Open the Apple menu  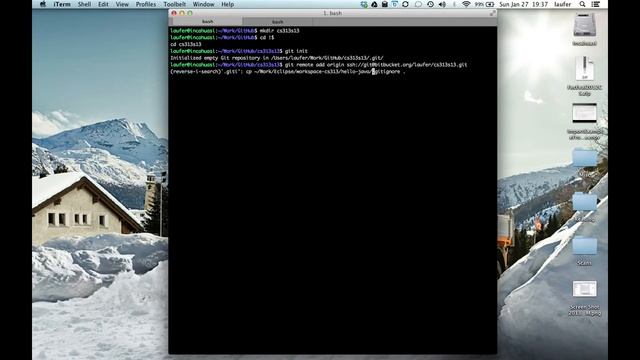(42, 4)
